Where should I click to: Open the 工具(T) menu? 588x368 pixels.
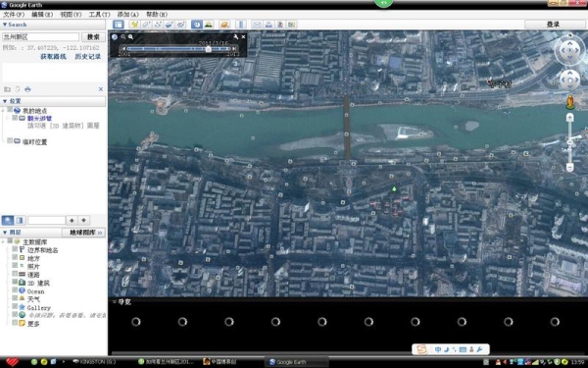click(x=99, y=15)
